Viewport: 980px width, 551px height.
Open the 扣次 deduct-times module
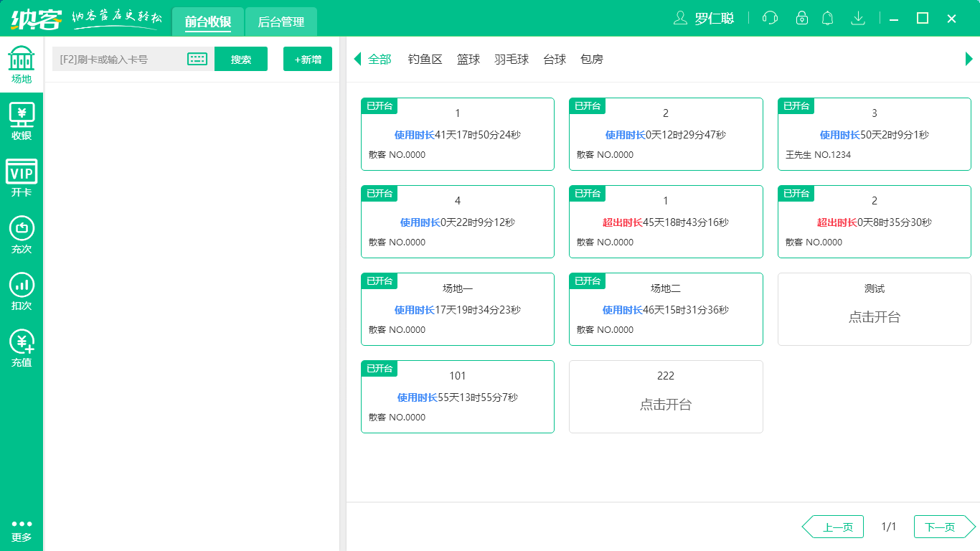point(21,291)
